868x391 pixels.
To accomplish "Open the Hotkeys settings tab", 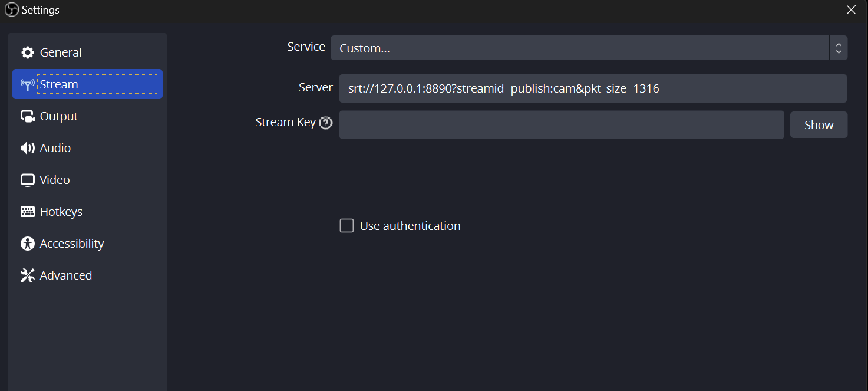I will tap(87, 212).
